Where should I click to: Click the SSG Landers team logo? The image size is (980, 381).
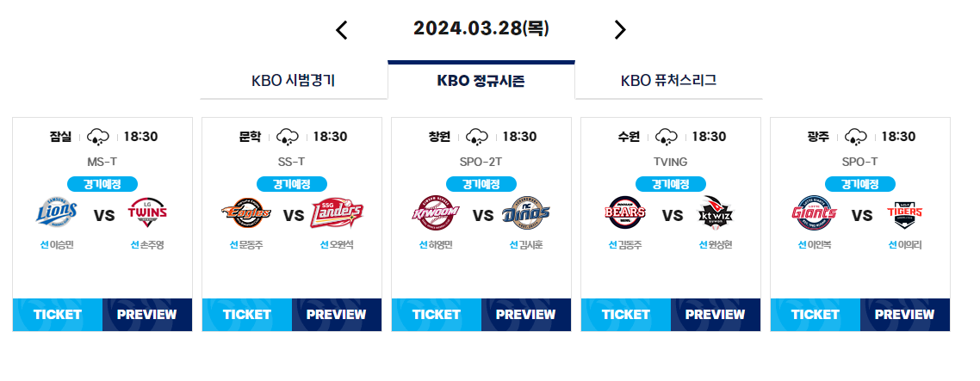(337, 212)
